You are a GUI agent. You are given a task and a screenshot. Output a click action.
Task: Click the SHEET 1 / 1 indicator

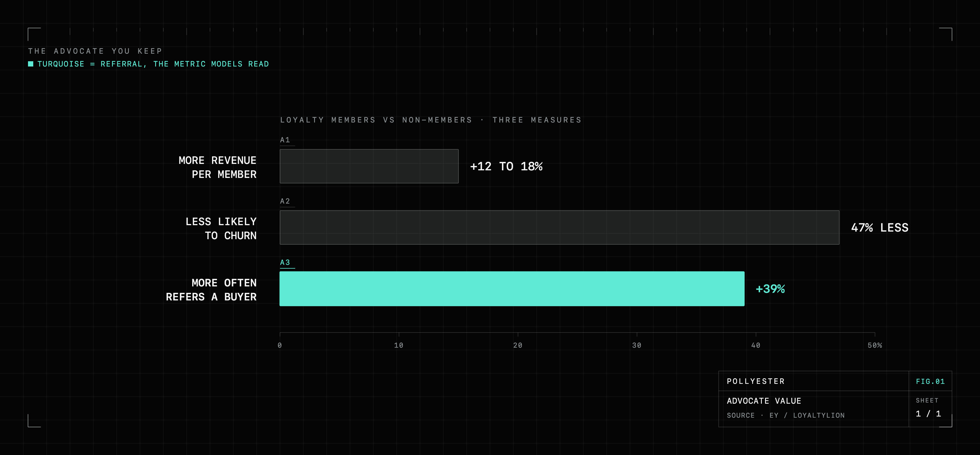(928, 408)
